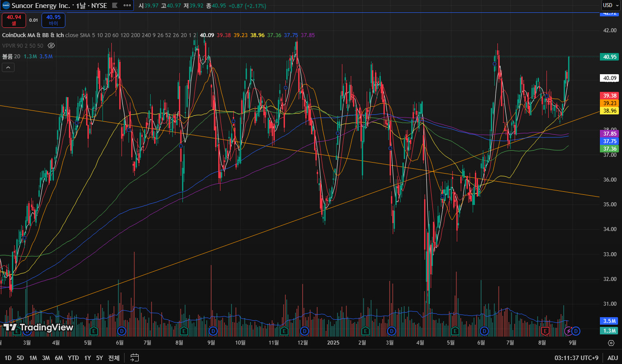Open the USD currency dropdown
This screenshot has width=622, height=364.
(x=611, y=5)
